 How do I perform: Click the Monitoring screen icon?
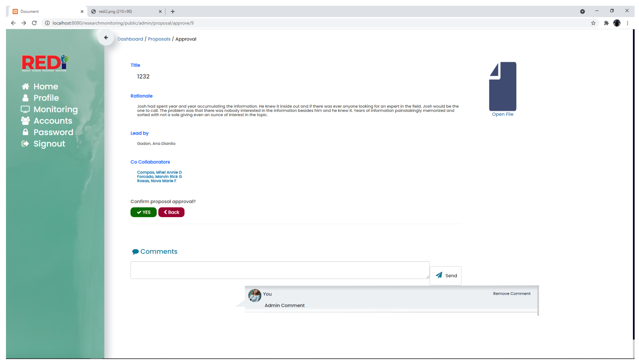(x=25, y=109)
